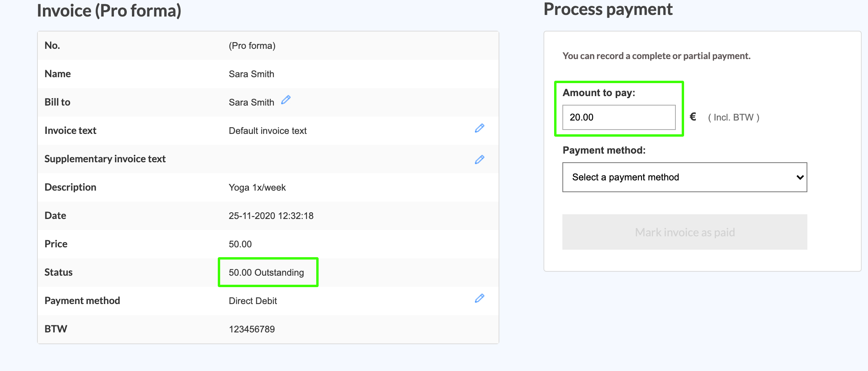
Task: Click the Incl. BTW label
Action: [733, 117]
